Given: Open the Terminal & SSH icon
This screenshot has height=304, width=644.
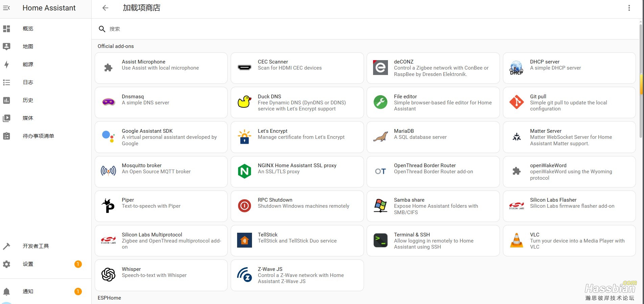Looking at the screenshot, I should [x=380, y=240].
